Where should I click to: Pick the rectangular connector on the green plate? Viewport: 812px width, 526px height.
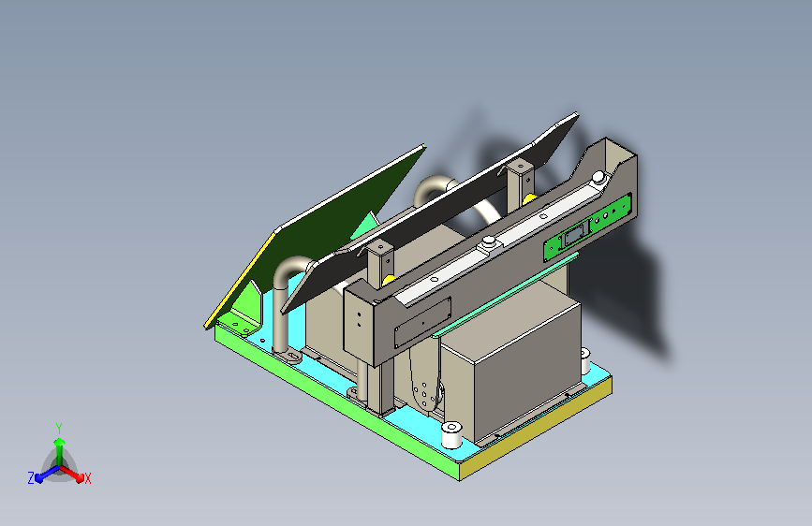click(x=574, y=236)
